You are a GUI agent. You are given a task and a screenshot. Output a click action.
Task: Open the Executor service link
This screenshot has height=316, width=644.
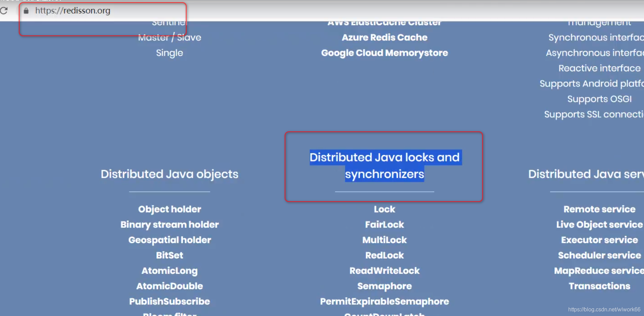(600, 240)
